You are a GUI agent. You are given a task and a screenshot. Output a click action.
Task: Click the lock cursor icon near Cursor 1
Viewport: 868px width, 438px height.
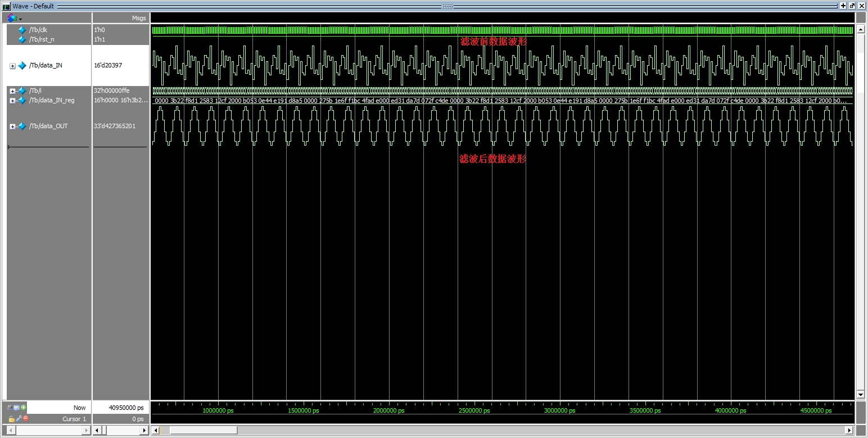coord(11,418)
